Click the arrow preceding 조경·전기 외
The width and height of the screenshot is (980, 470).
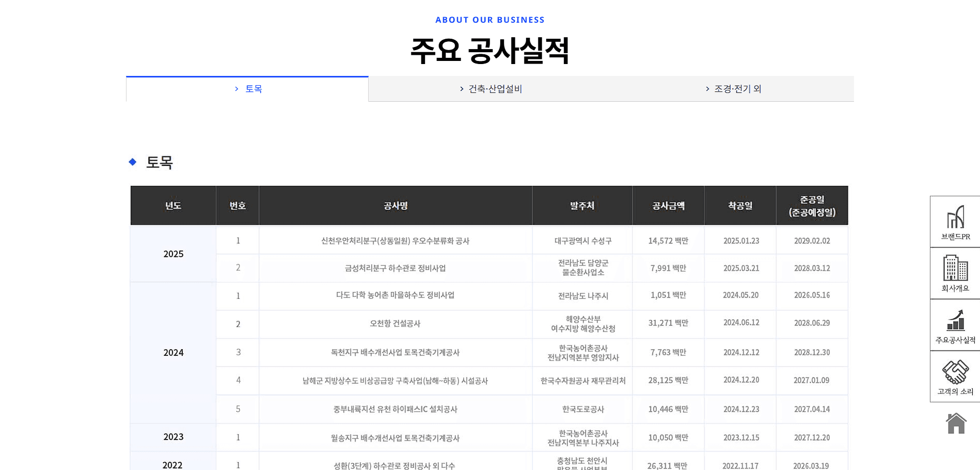706,88
